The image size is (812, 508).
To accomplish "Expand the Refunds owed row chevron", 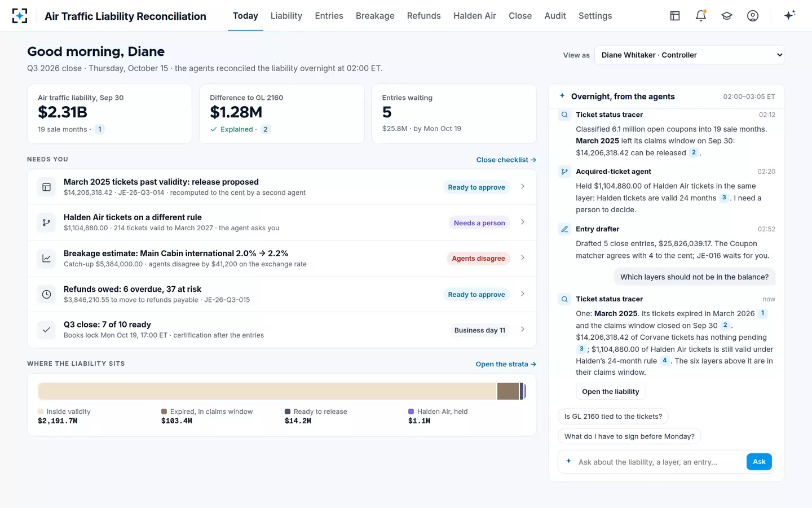I will pos(523,294).
